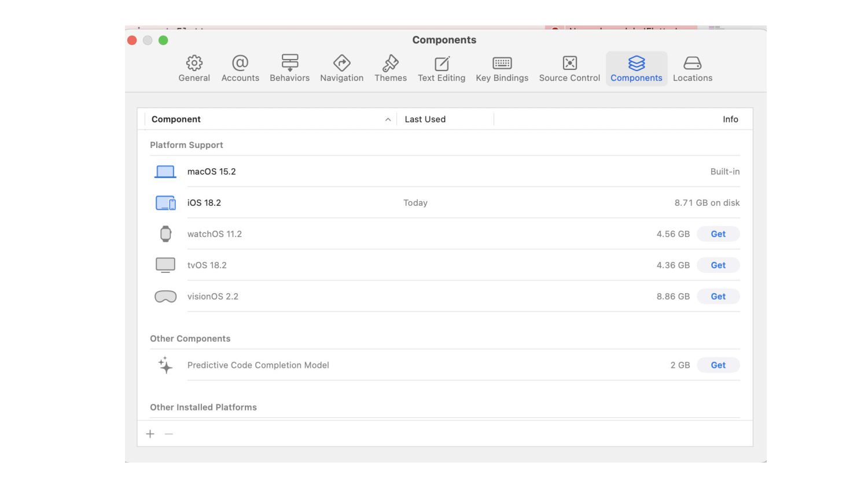The image size is (868, 488).
Task: Open the Text Editing pencil icon
Action: [x=442, y=63]
